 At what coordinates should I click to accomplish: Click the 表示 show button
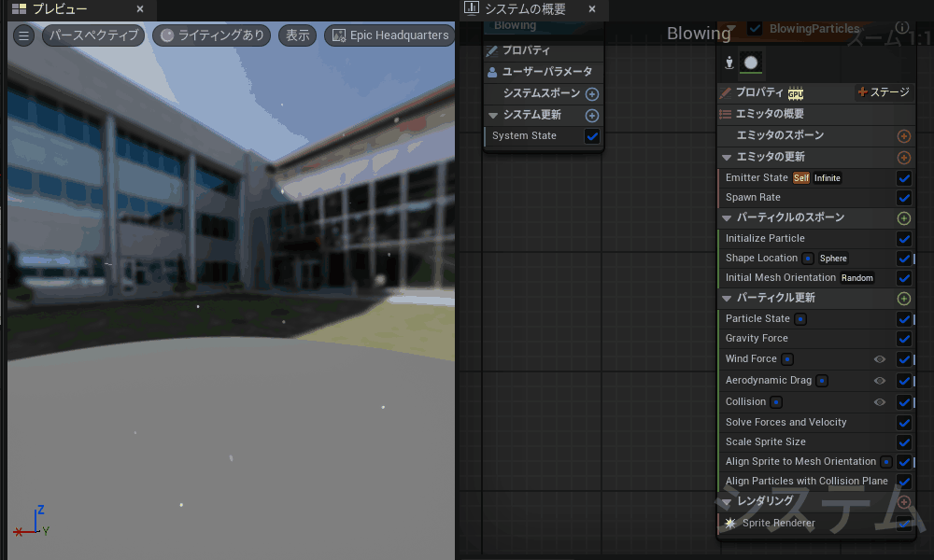pos(297,35)
